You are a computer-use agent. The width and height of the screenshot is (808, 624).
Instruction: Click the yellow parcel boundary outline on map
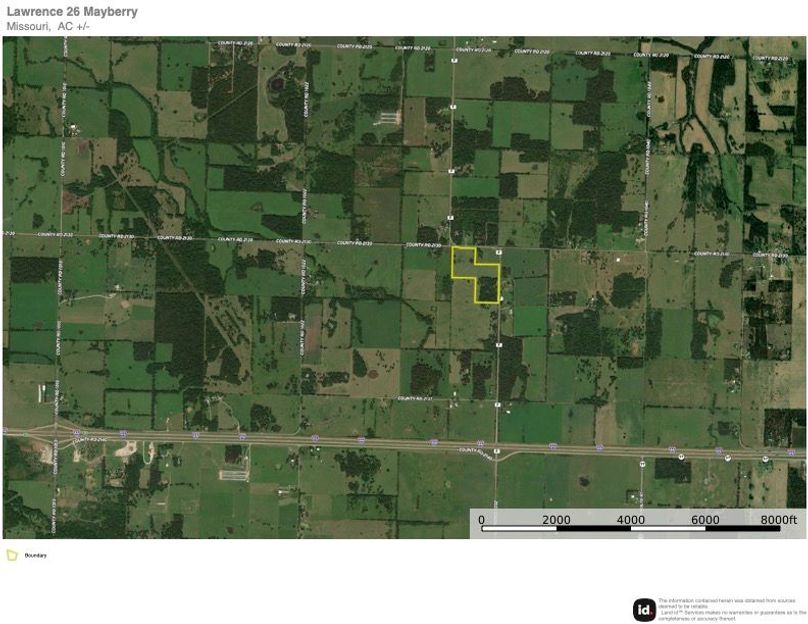pos(452,262)
